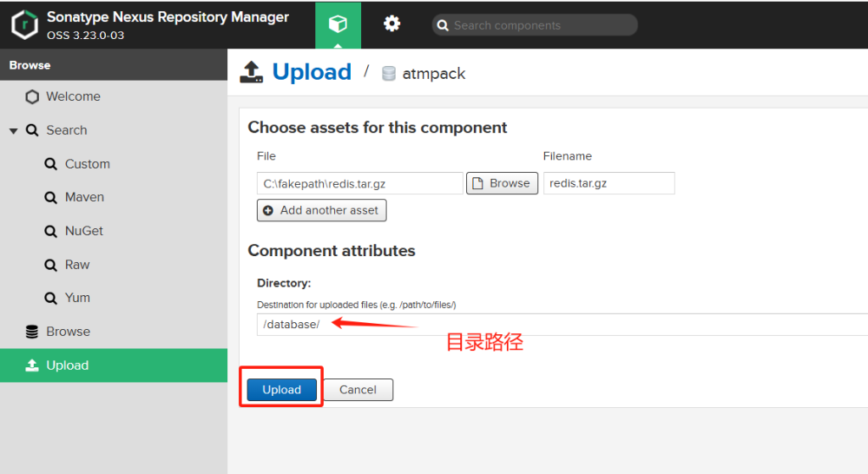Click the magnifier icon next to Raw
Image resolution: width=868 pixels, height=474 pixels.
50,266
